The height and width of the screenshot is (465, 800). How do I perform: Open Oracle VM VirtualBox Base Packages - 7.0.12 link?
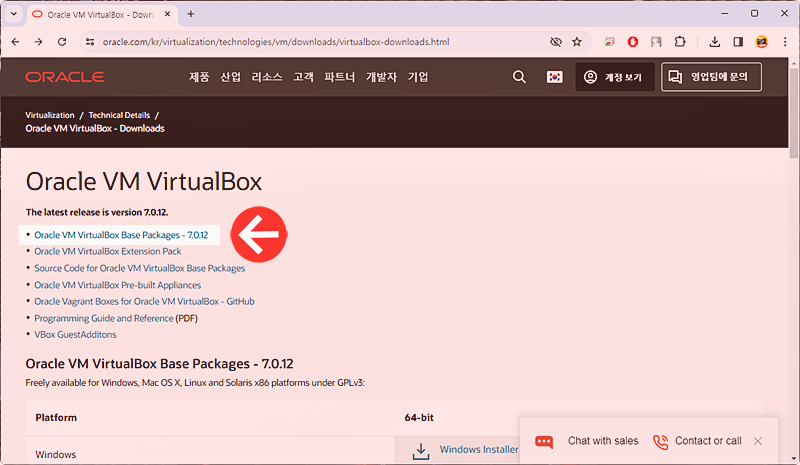coord(121,235)
